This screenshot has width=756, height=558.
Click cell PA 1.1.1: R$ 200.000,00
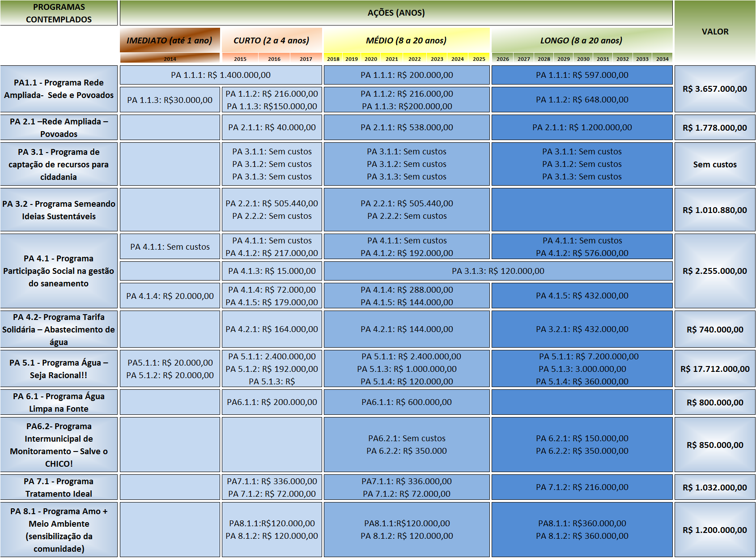pyautogui.click(x=407, y=75)
